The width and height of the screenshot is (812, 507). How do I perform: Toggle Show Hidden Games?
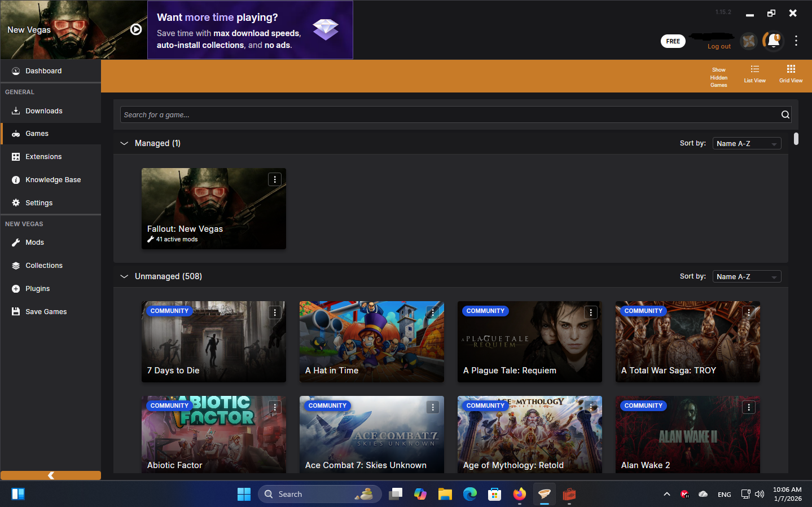(718, 77)
